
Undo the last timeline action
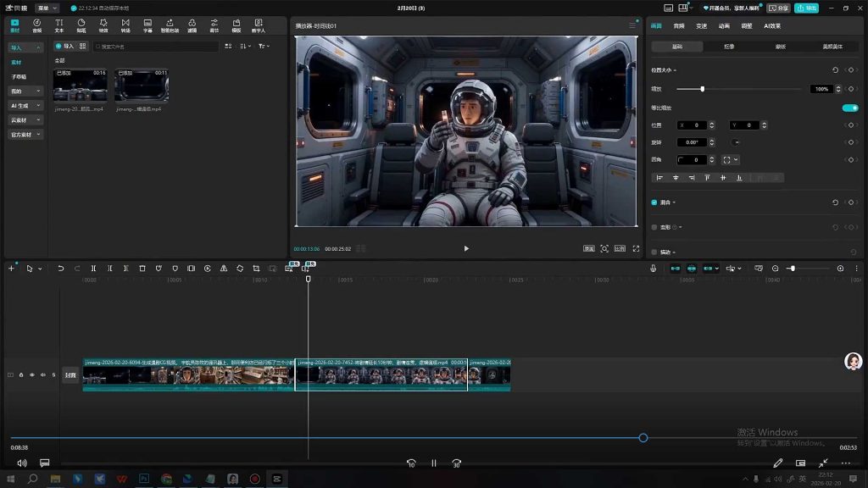click(x=60, y=269)
